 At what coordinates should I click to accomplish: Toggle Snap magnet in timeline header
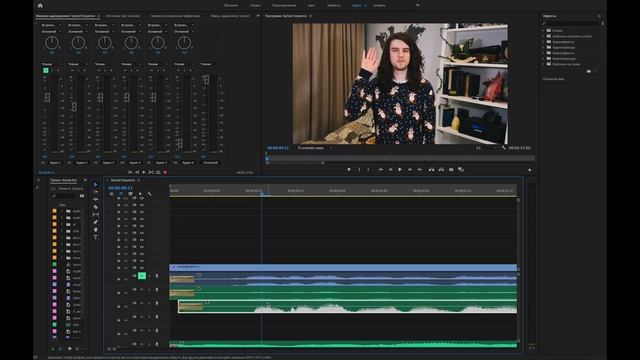(121, 194)
